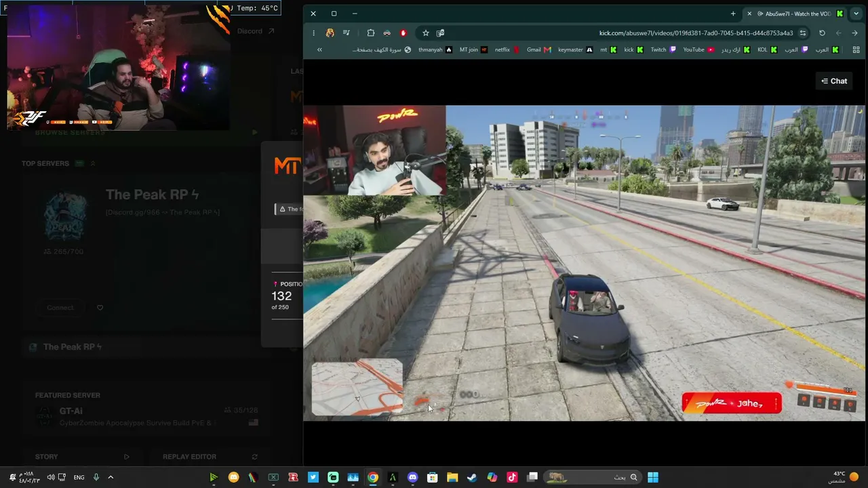
Task: Open the media controls icon in Chrome toolbar
Action: 347,33
